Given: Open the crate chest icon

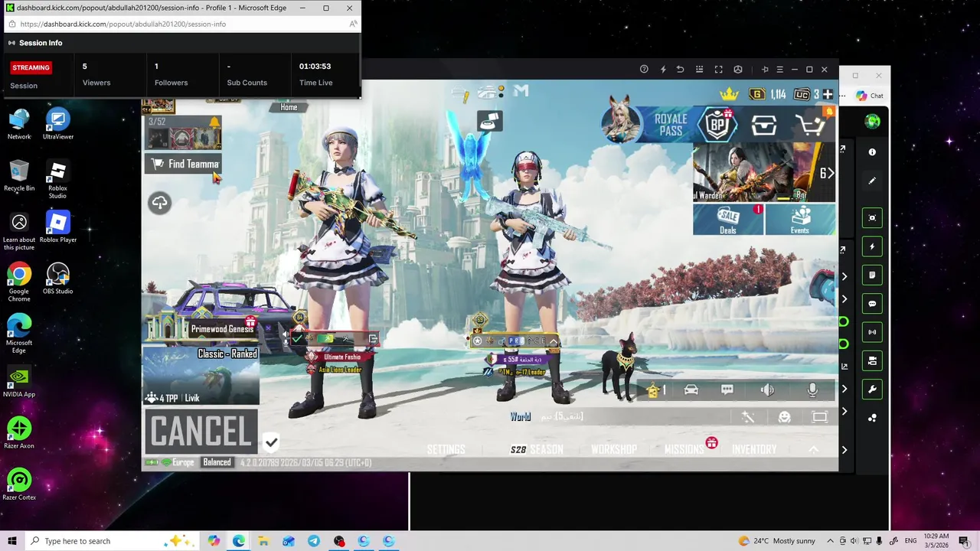Looking at the screenshot, I should [763, 125].
